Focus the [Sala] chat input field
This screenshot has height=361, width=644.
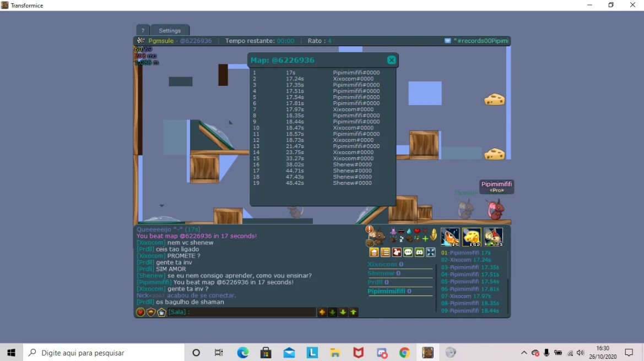click(241, 312)
